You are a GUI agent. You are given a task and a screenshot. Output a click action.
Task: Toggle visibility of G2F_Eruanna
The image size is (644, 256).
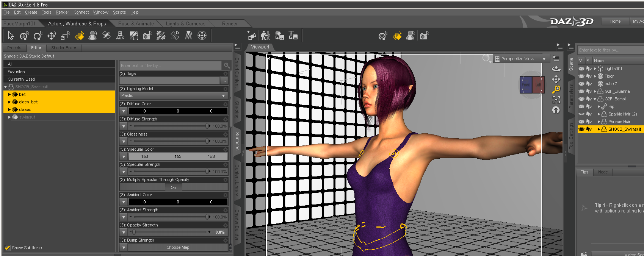581,91
